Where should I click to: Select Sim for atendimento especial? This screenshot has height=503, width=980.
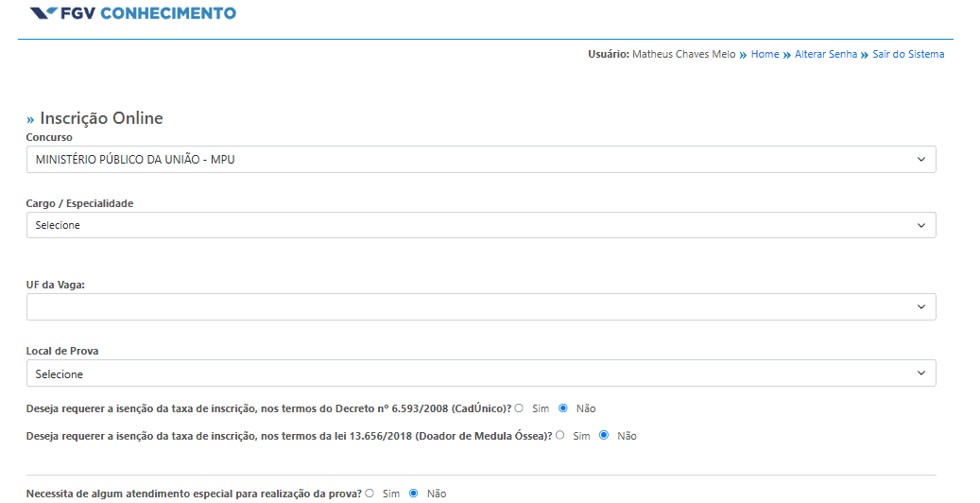pyautogui.click(x=370, y=493)
